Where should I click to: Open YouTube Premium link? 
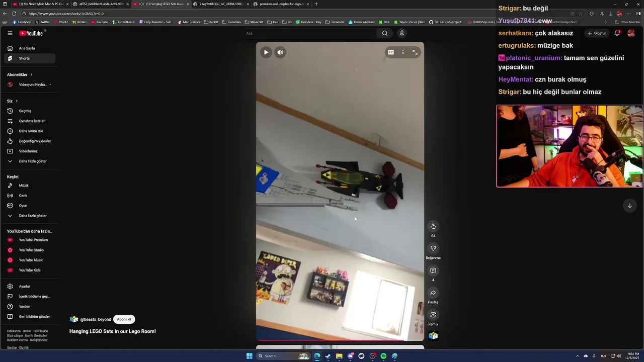[x=30, y=240]
